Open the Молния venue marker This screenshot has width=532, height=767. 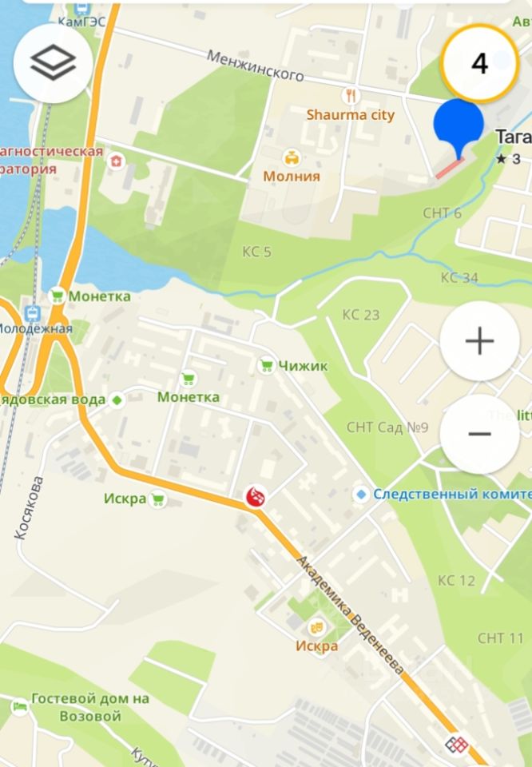[x=292, y=157]
